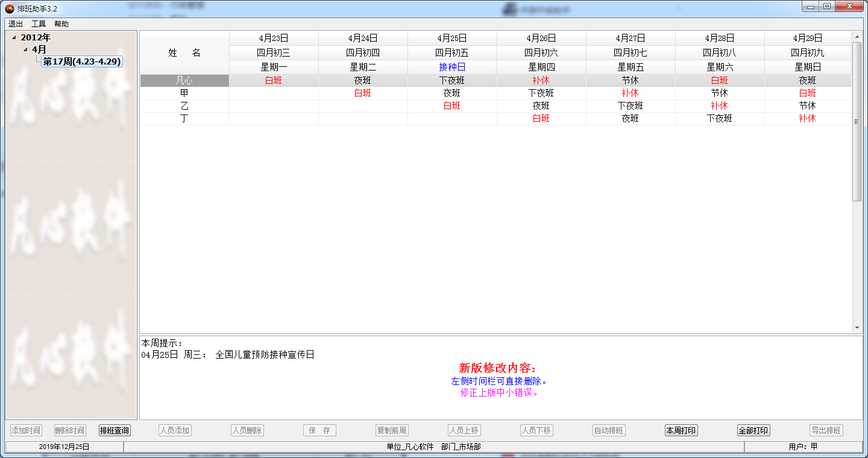Select the 凡心 name row header
868x458 pixels.
click(x=184, y=80)
